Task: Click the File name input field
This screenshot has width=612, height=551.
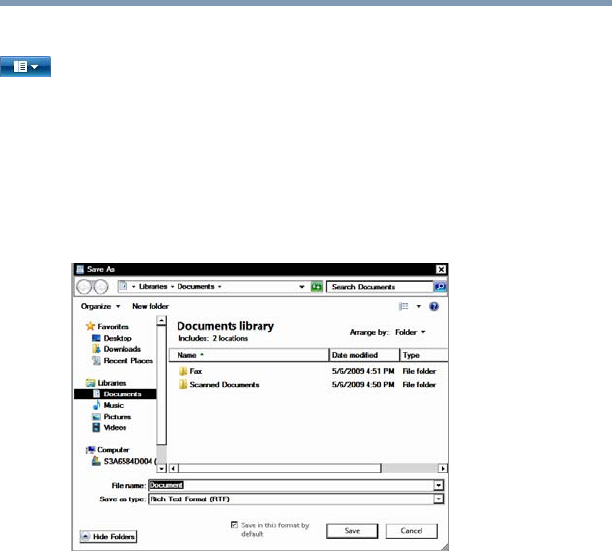Action: tap(290, 485)
